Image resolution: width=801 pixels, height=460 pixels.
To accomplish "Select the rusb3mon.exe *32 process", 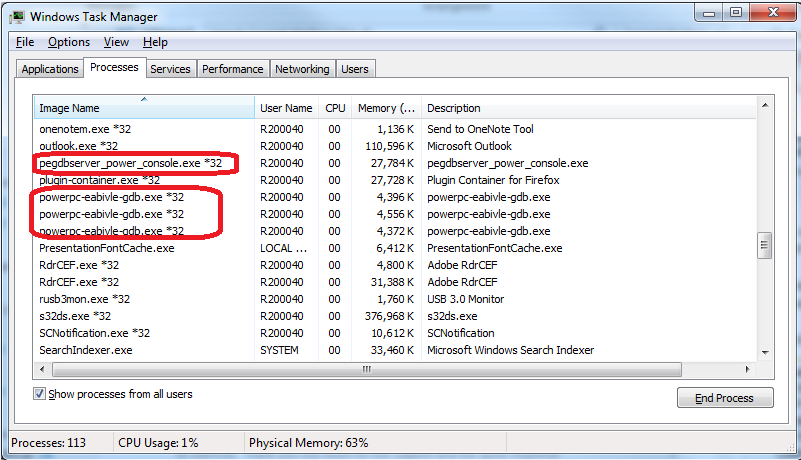I will tap(395, 299).
